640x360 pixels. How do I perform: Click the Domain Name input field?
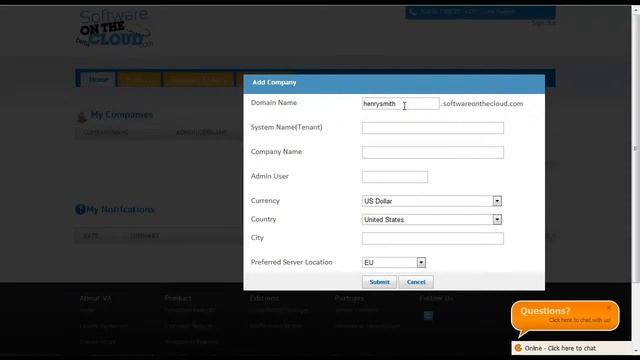tap(400, 104)
